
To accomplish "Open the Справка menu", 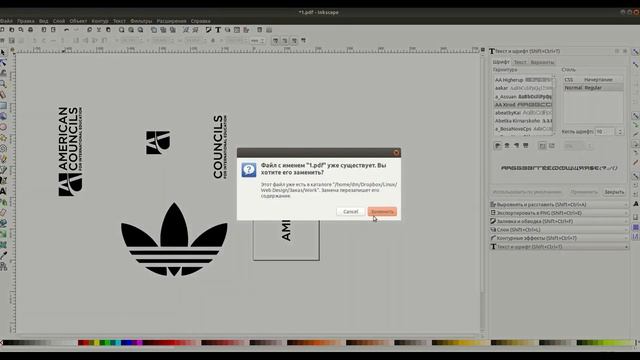I will [x=201, y=21].
